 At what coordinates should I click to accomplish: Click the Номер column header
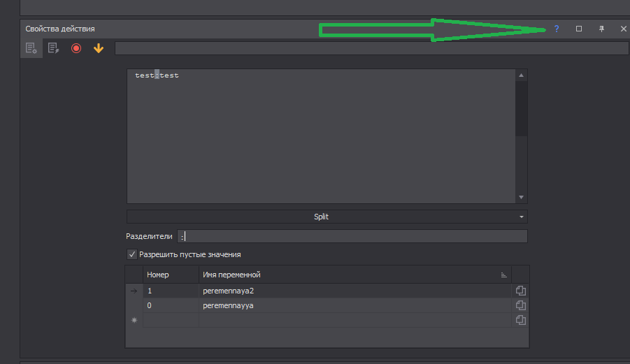[171, 275]
